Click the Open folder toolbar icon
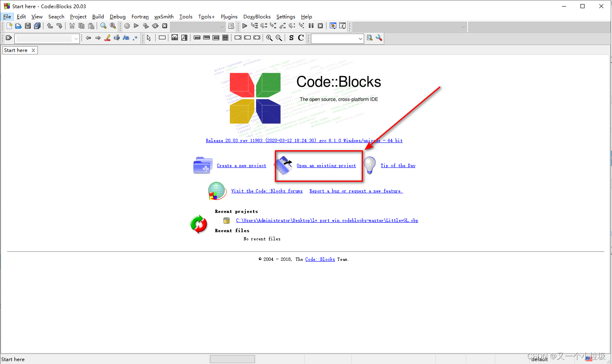612x364 pixels. pyautogui.click(x=18, y=26)
